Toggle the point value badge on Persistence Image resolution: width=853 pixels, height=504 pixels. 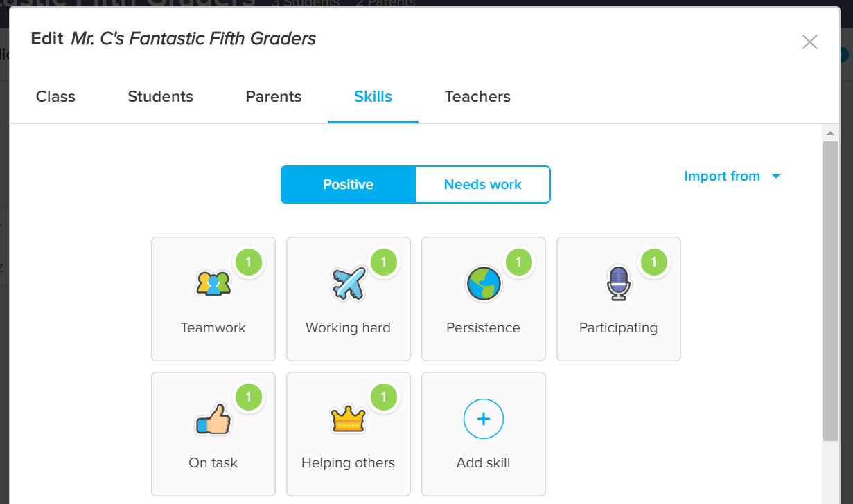519,262
